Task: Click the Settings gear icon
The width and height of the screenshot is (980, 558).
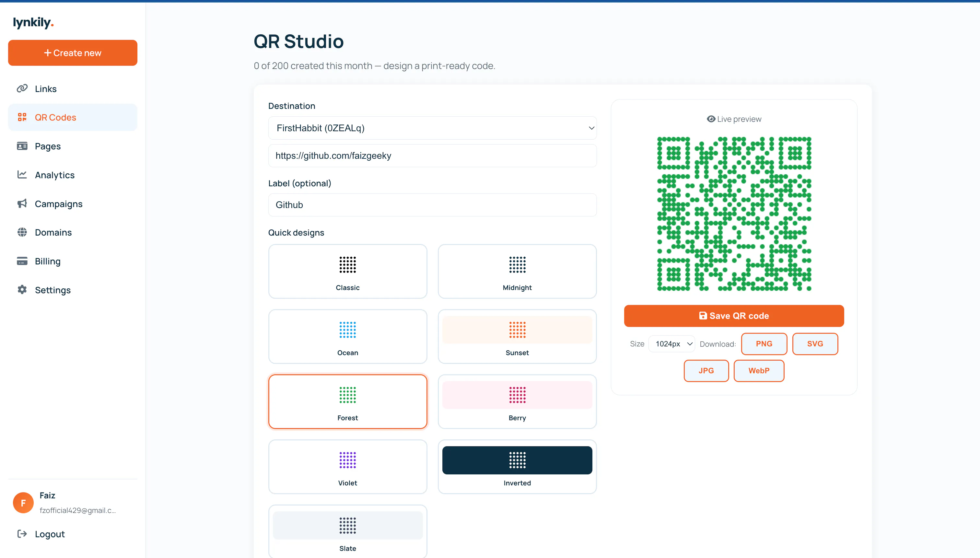Action: [x=22, y=290]
